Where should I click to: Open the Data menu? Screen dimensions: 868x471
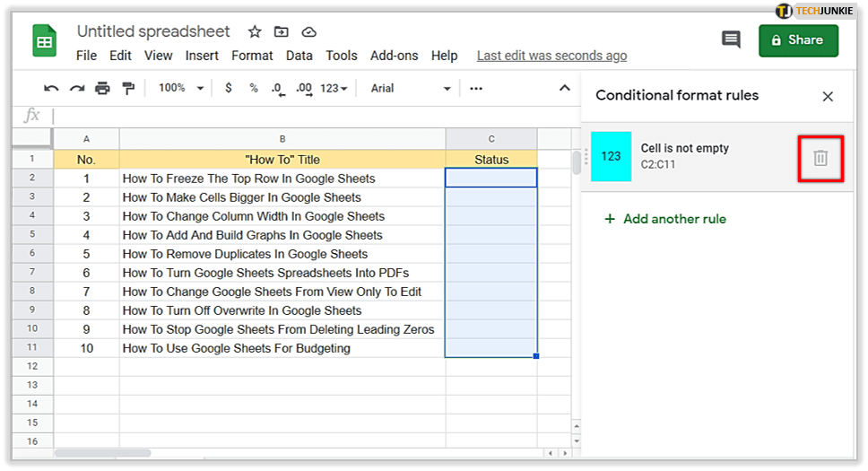[x=299, y=56]
